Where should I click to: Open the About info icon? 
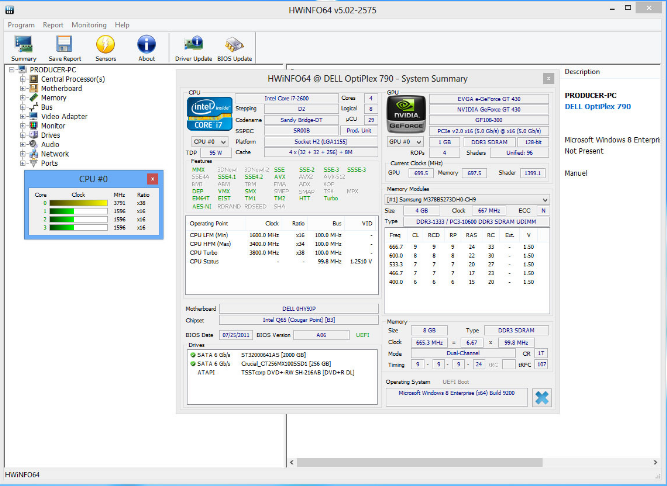146,48
